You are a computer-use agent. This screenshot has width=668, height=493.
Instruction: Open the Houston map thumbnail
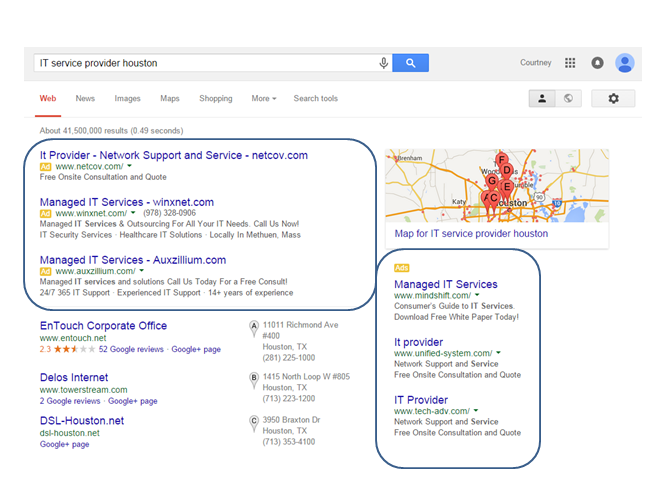497,185
